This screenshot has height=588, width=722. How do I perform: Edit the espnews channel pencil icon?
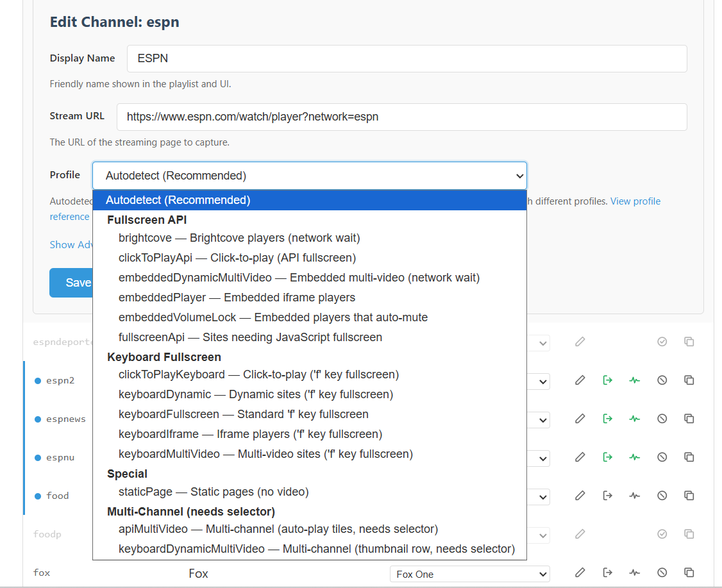tap(580, 419)
